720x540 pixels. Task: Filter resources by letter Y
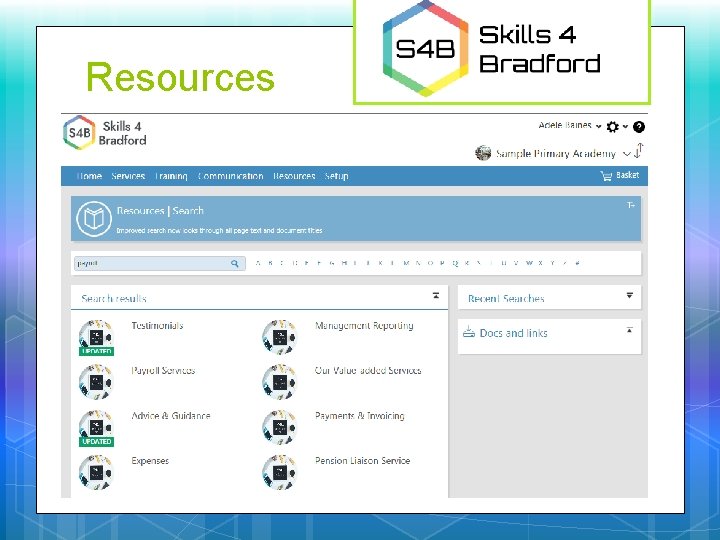click(x=553, y=263)
